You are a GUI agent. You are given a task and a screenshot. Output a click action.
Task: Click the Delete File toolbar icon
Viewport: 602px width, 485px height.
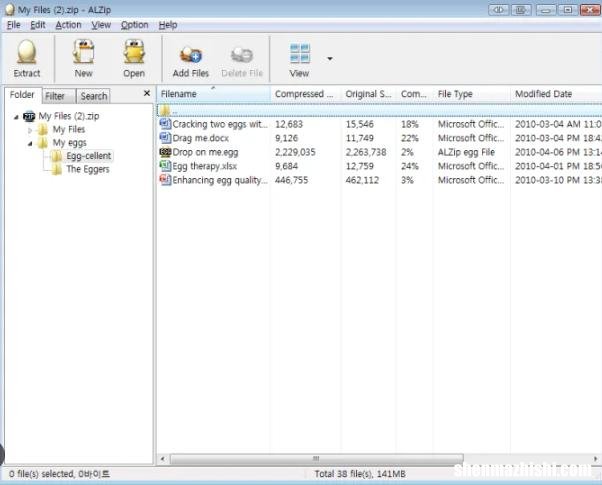(x=242, y=55)
